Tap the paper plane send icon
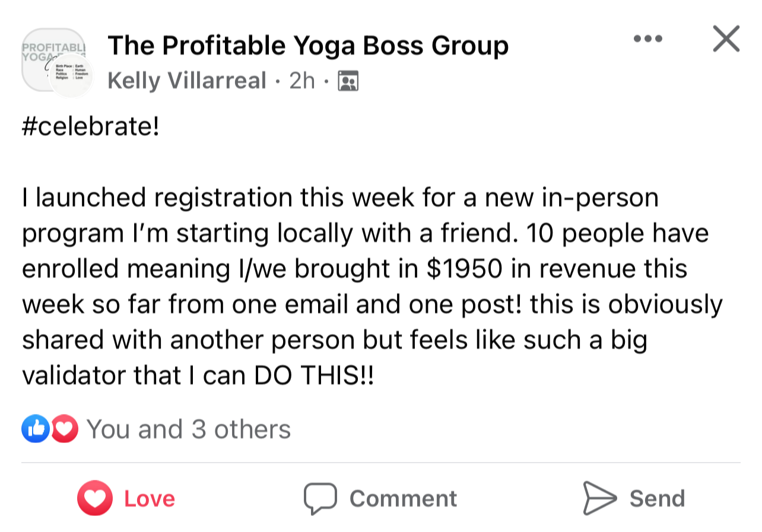The height and width of the screenshot is (532, 762). click(599, 498)
